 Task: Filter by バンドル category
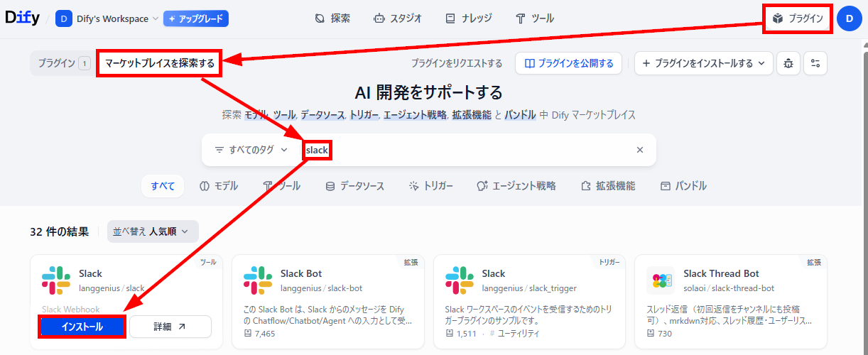pyautogui.click(x=684, y=186)
